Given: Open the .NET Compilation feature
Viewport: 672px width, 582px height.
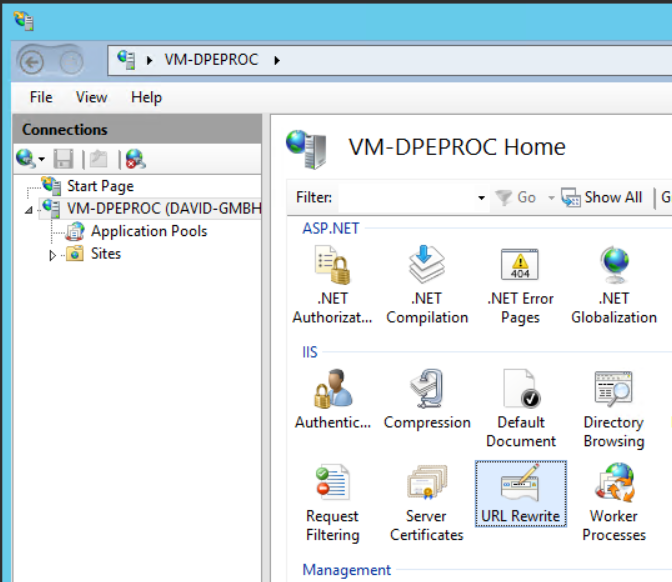Looking at the screenshot, I should pyautogui.click(x=427, y=285).
